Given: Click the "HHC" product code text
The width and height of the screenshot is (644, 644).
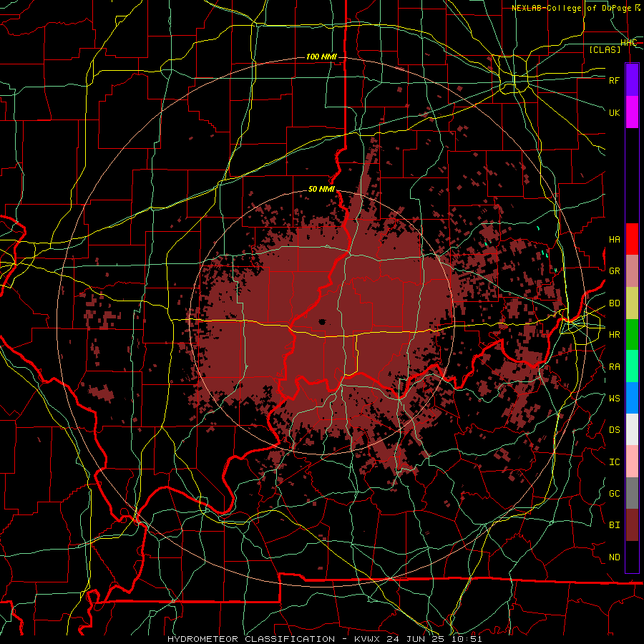Looking at the screenshot, I should [x=628, y=43].
